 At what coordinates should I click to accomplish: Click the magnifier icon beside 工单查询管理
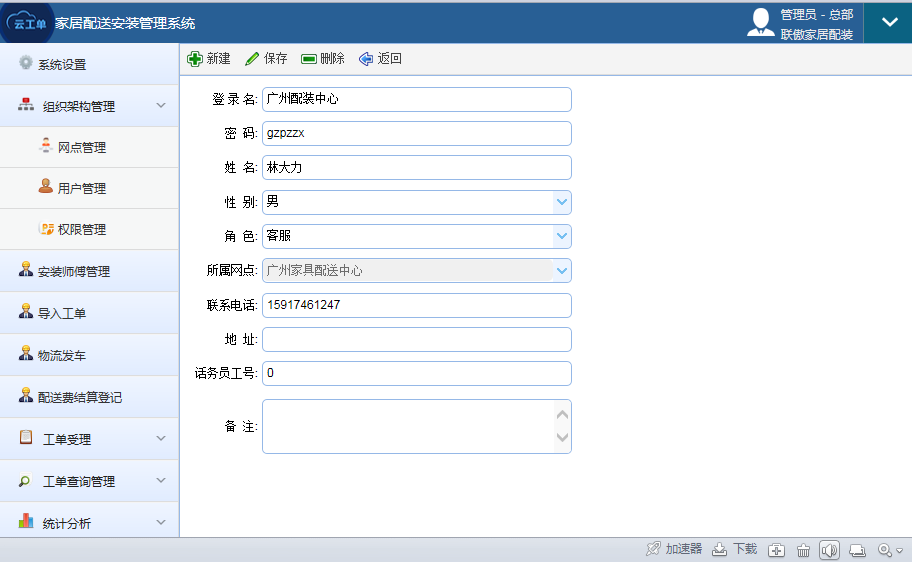[x=24, y=481]
